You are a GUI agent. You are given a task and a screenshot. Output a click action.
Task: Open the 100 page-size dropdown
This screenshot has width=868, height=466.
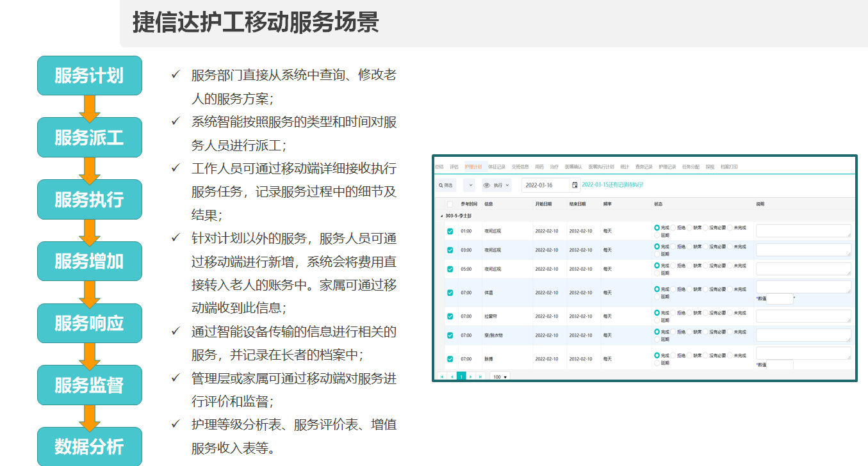pos(500,377)
